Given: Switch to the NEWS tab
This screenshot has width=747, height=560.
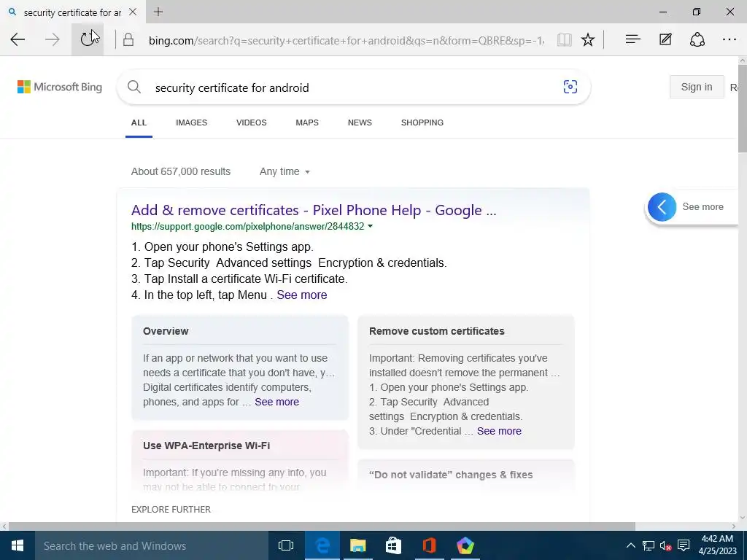Looking at the screenshot, I should (360, 122).
